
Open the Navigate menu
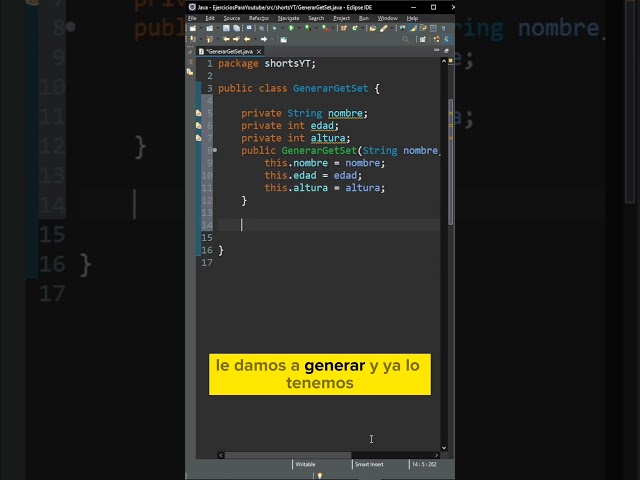(x=289, y=18)
